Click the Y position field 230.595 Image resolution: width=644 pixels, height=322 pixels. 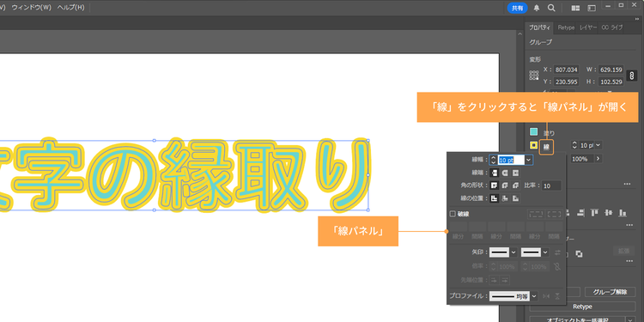pyautogui.click(x=567, y=82)
